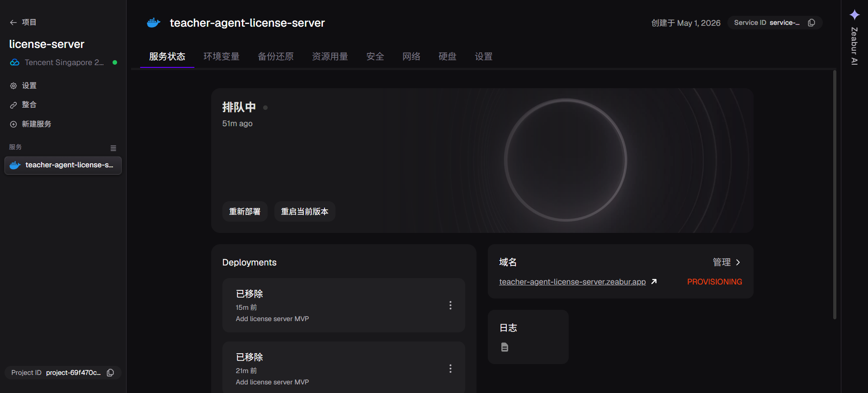Click 整合 in the sidebar
The width and height of the screenshot is (868, 393).
click(29, 105)
